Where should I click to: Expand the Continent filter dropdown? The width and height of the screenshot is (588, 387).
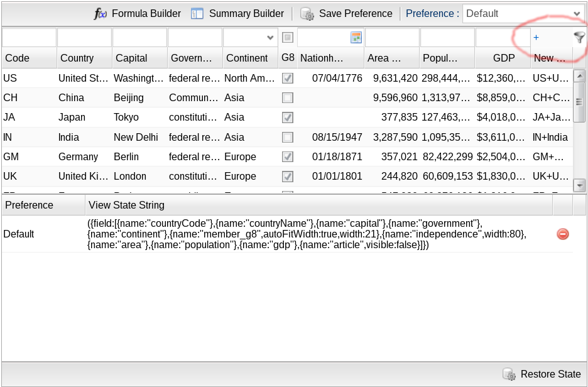click(x=270, y=38)
